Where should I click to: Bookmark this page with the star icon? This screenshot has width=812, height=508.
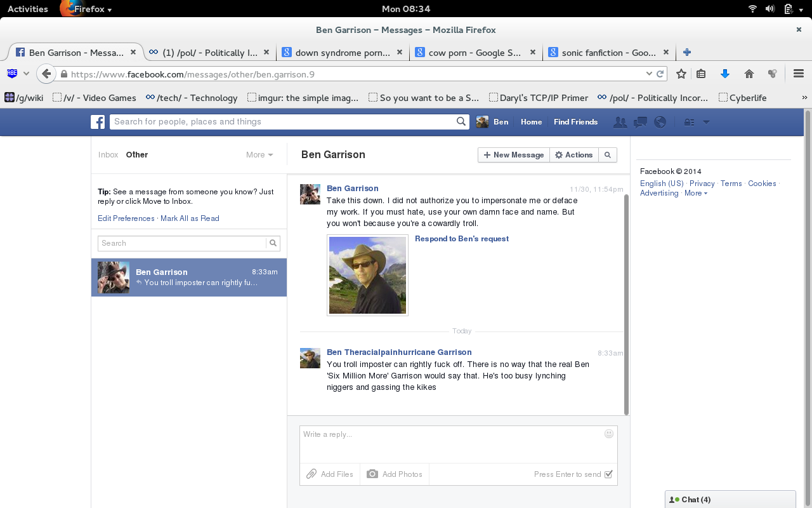coord(681,74)
